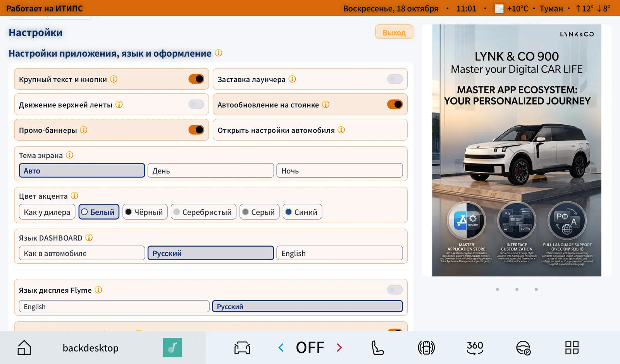Tap the parking sensor car icon
This screenshot has width=620, height=364.
coord(426,347)
